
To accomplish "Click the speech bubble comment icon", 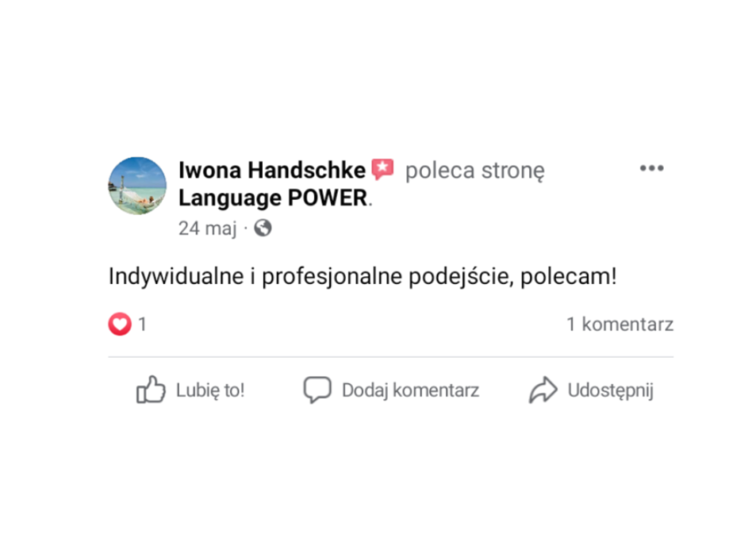I will (x=317, y=390).
